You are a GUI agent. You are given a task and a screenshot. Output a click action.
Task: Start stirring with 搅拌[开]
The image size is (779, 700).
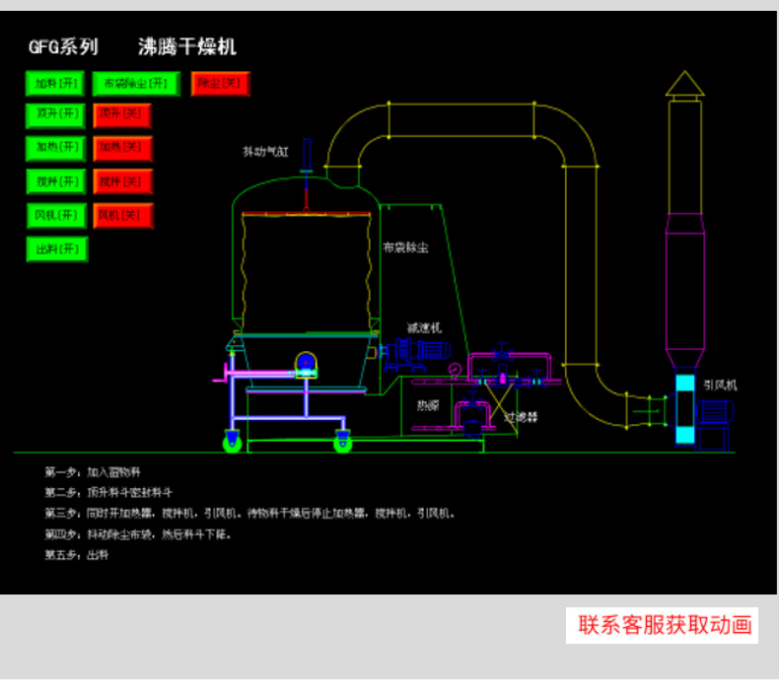pyautogui.click(x=56, y=181)
